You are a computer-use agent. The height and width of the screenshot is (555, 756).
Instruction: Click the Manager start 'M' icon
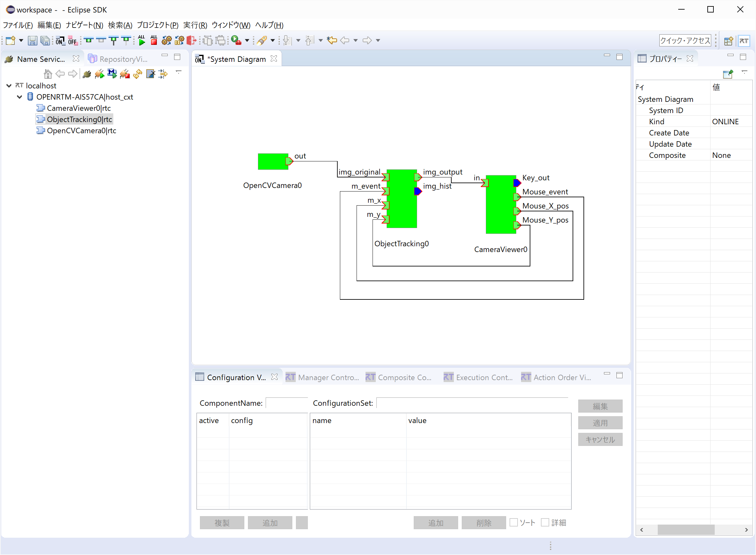click(112, 74)
